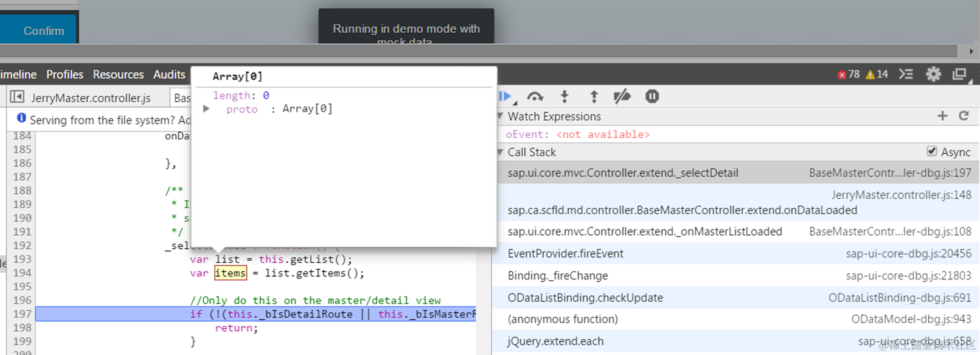Click the warning count 14
This screenshot has height=355, width=980.
tap(877, 74)
